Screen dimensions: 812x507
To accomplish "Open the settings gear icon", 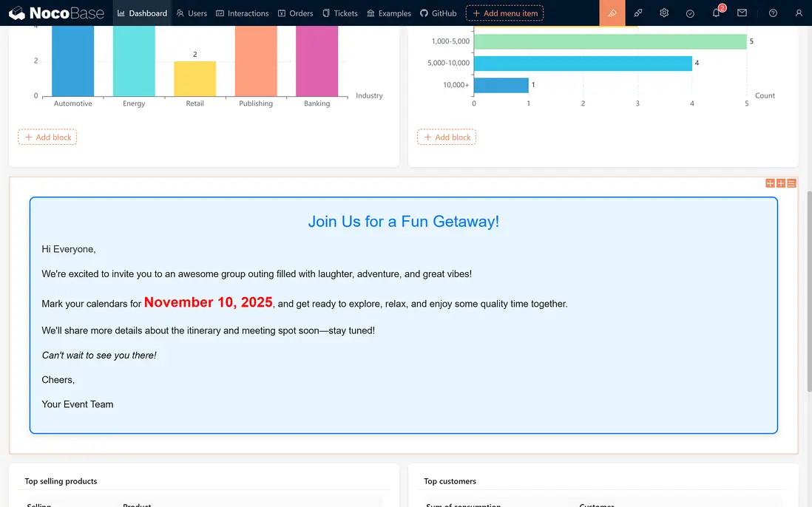I will (664, 13).
